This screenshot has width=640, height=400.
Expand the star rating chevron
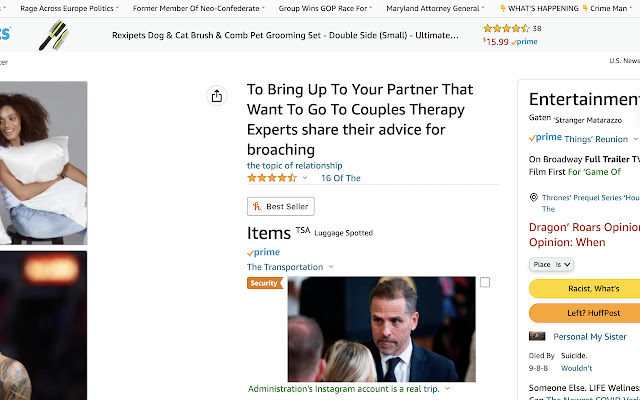[305, 178]
